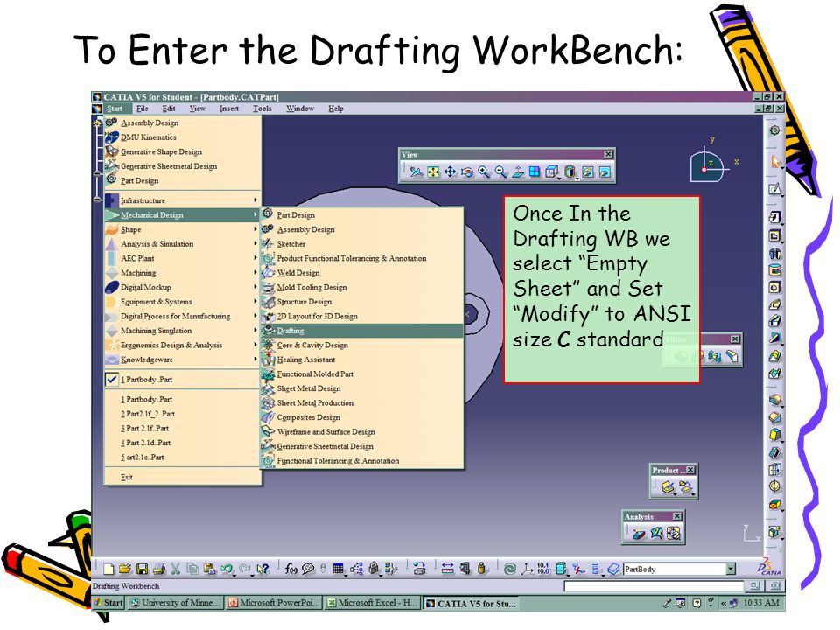Select Healing Assistant workbench
The image size is (840, 630).
coord(362,360)
